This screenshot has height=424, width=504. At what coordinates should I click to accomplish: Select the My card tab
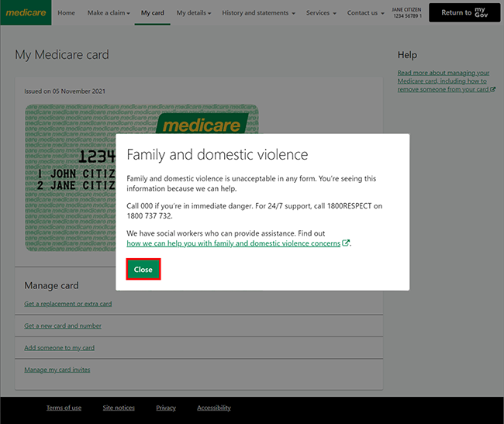(x=152, y=13)
